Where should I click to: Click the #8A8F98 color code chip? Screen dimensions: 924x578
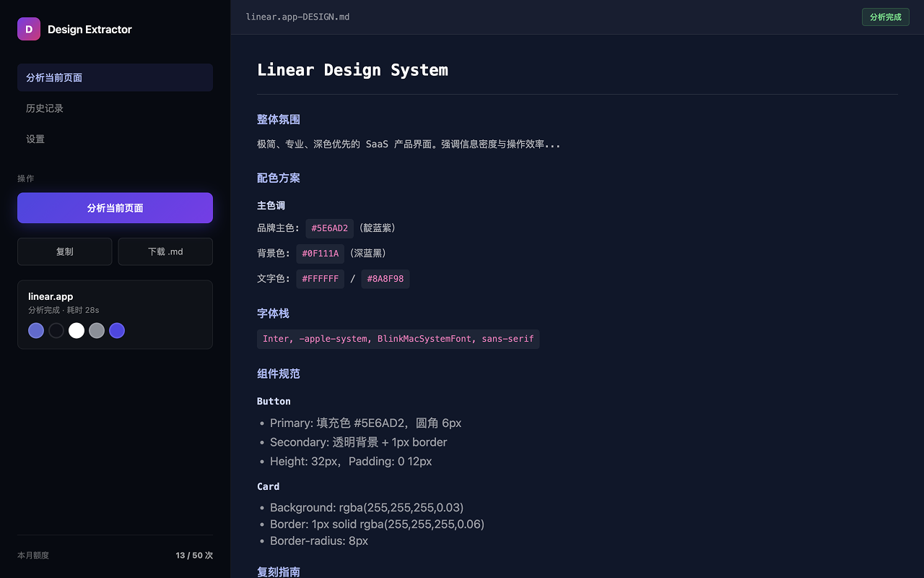[x=385, y=279]
